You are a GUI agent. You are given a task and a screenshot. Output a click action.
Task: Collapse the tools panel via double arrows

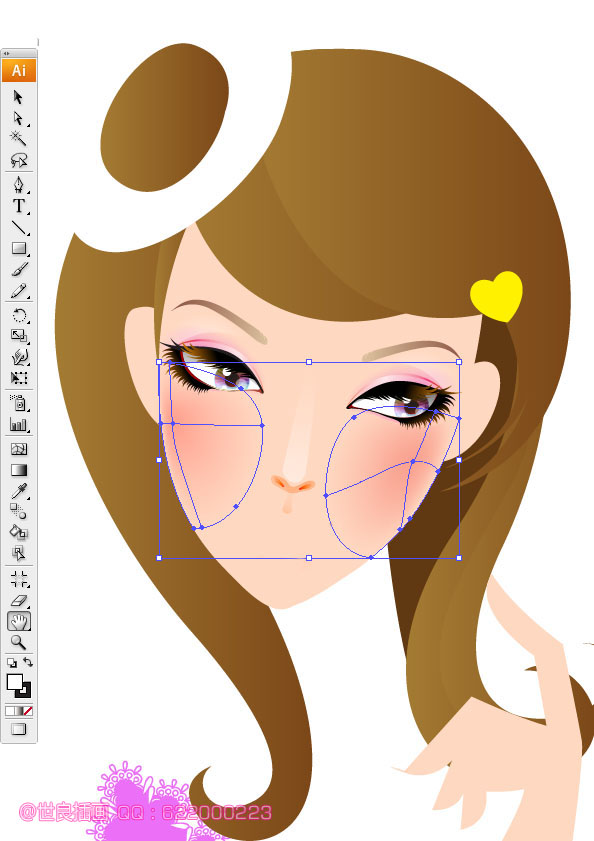point(6,53)
